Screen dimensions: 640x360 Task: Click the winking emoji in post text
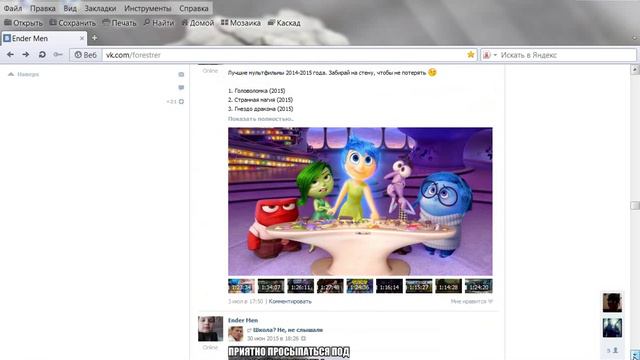point(432,72)
